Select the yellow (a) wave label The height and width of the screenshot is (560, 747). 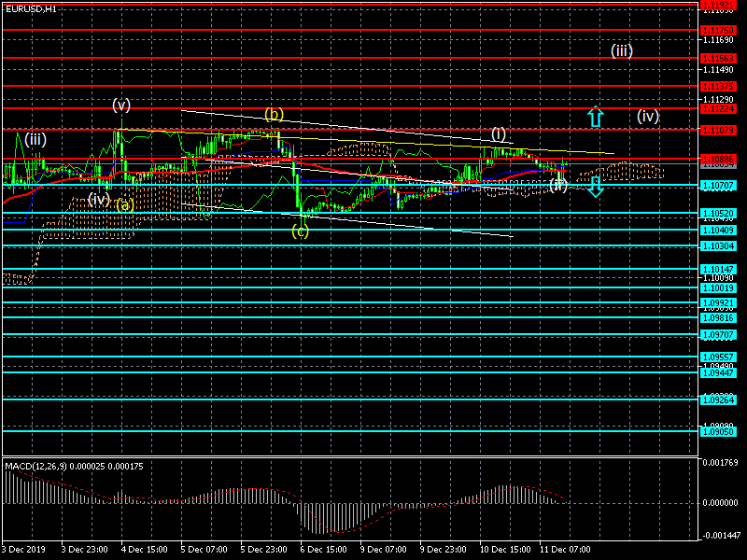click(x=124, y=204)
